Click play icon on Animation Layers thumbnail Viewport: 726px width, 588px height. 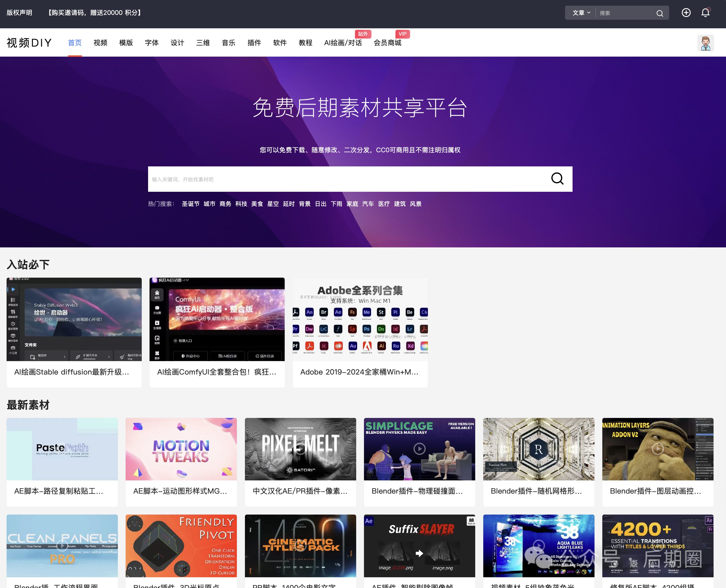coord(658,449)
